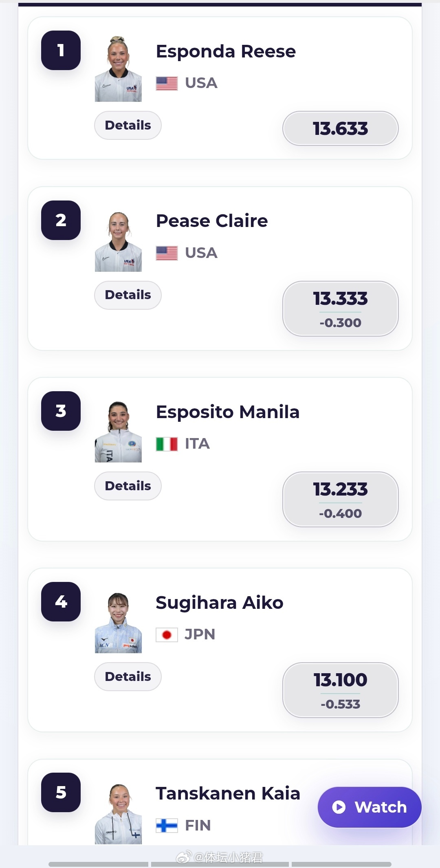Click the rank 3 badge

pos(61,411)
